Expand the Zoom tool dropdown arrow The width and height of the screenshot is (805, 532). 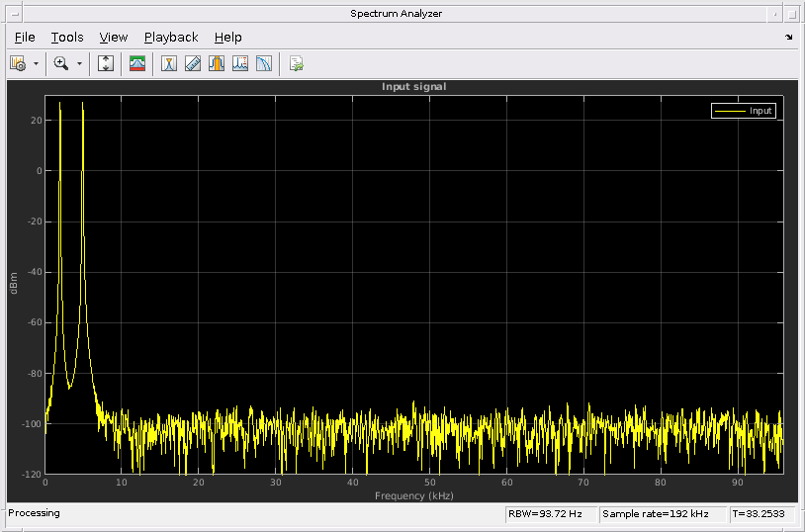click(79, 63)
